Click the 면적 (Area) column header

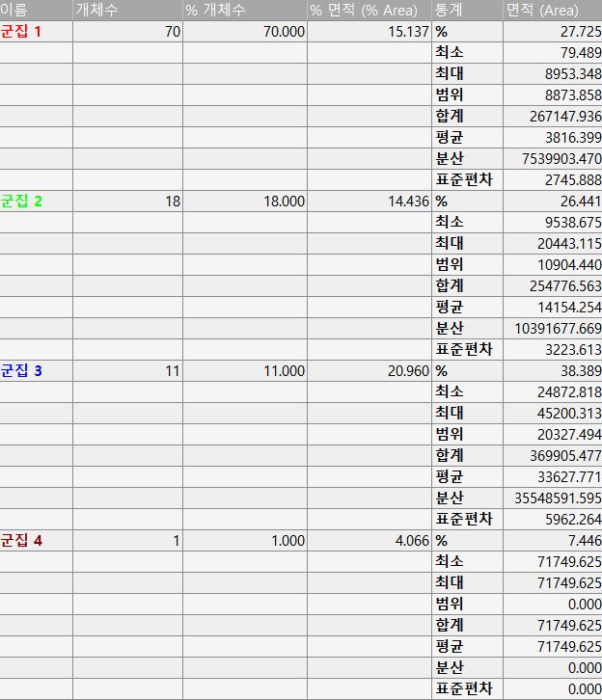pos(553,10)
